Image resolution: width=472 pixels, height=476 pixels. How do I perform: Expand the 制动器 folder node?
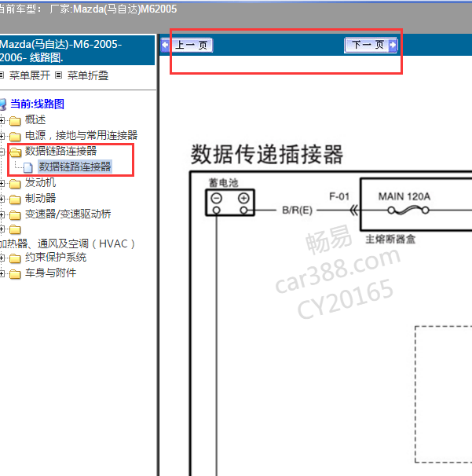[x=2, y=200]
